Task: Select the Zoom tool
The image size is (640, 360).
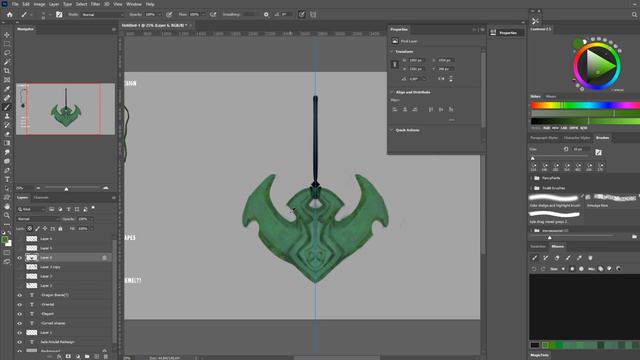Action: click(x=7, y=215)
